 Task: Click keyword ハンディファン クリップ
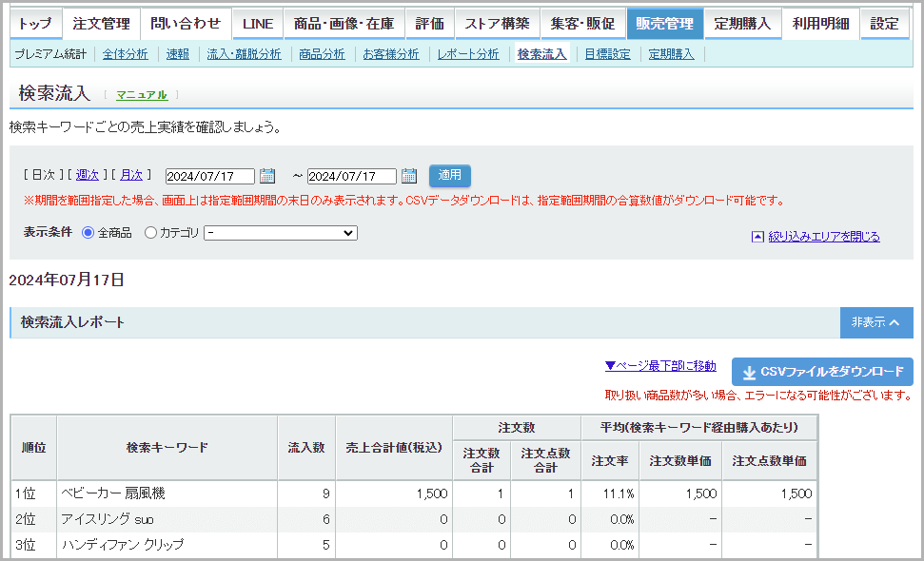click(x=123, y=545)
